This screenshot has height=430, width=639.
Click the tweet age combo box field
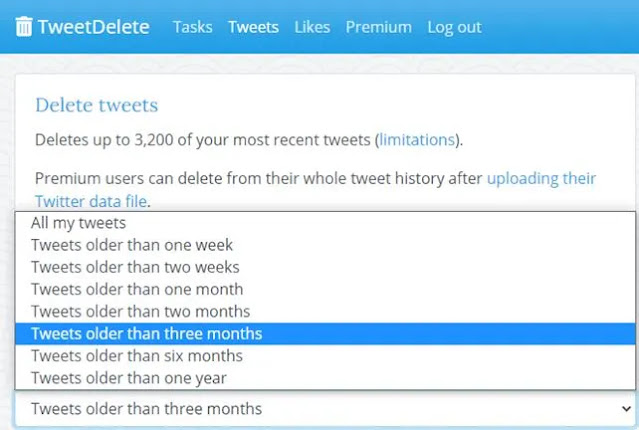[300, 409]
